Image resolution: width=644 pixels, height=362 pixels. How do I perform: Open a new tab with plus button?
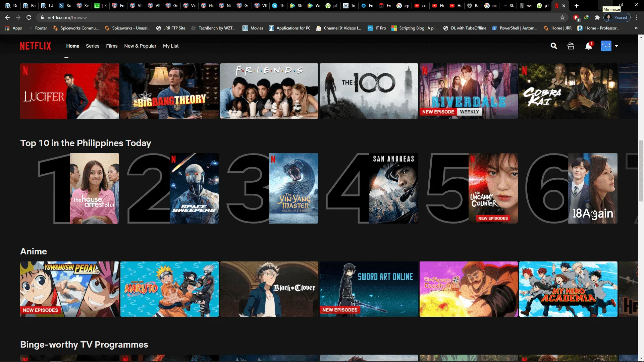tap(577, 6)
